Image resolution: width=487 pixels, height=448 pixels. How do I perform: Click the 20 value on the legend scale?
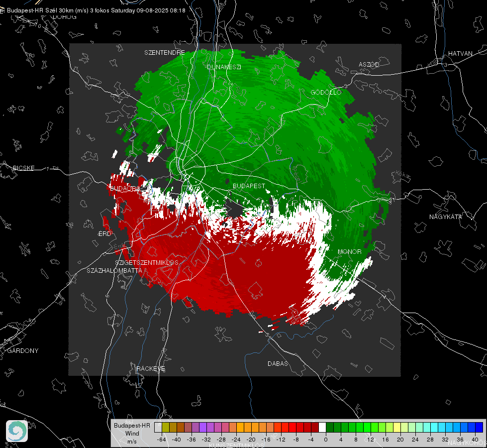click(x=400, y=440)
